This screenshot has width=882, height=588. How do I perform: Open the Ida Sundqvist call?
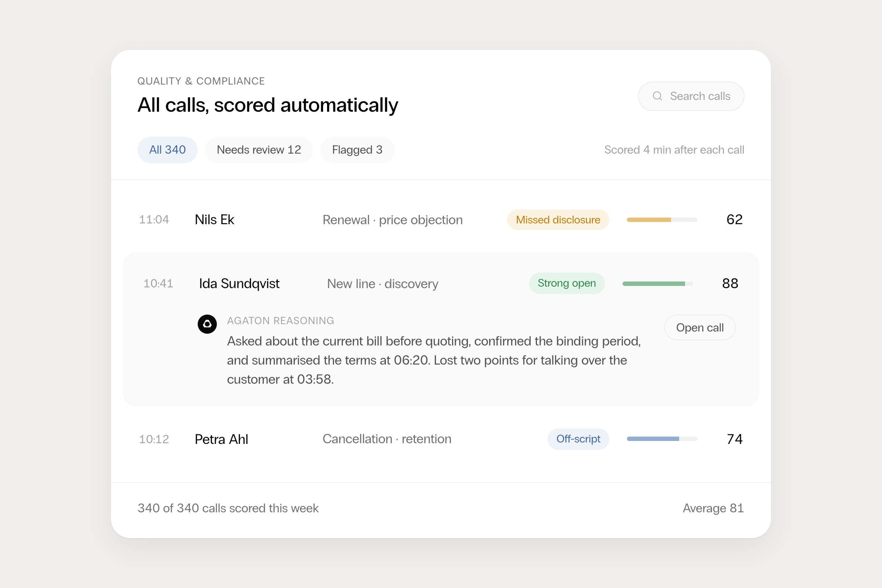[x=700, y=327]
